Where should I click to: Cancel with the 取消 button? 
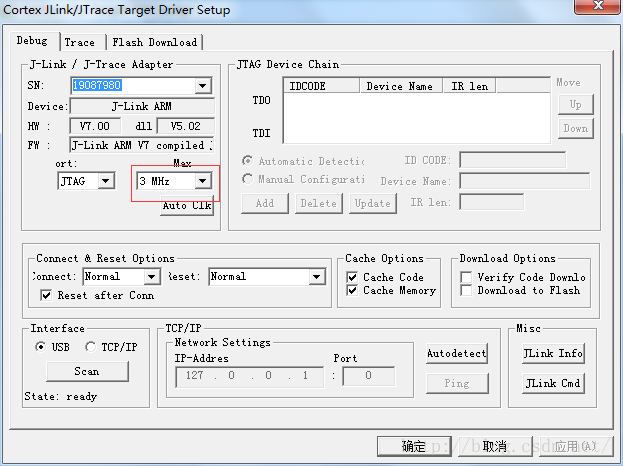pos(495,447)
